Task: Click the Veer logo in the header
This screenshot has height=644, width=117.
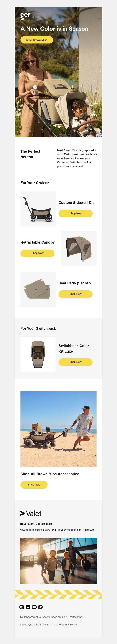Action: (25, 16)
